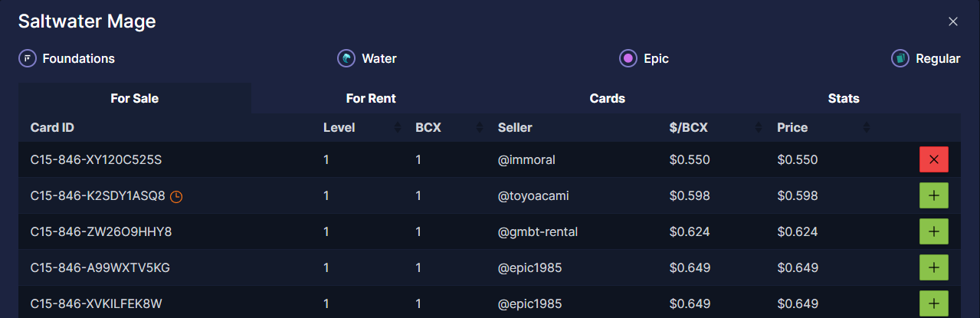Add the C15-846-XVKILFEK8W card to cart
The width and height of the screenshot is (980, 318).
pyautogui.click(x=934, y=303)
